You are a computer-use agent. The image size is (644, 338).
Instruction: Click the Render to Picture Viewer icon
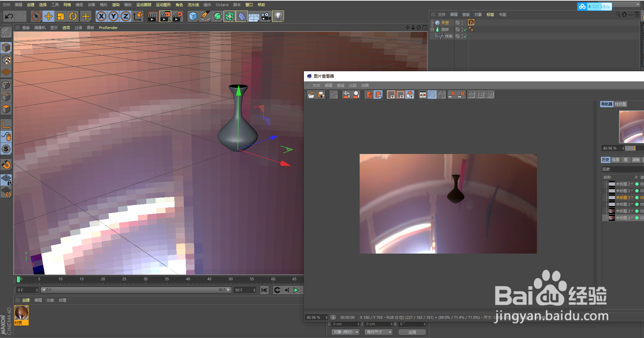[x=165, y=16]
